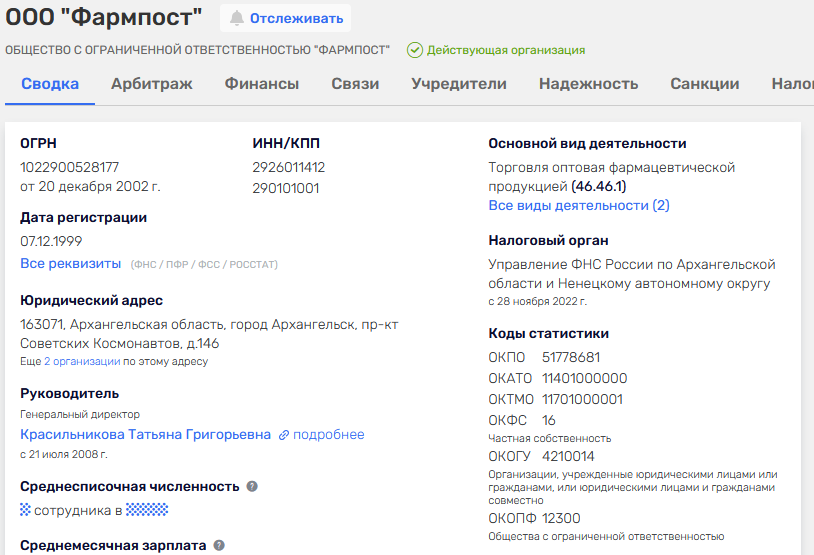Click the Частная собственность caption

coord(550,439)
